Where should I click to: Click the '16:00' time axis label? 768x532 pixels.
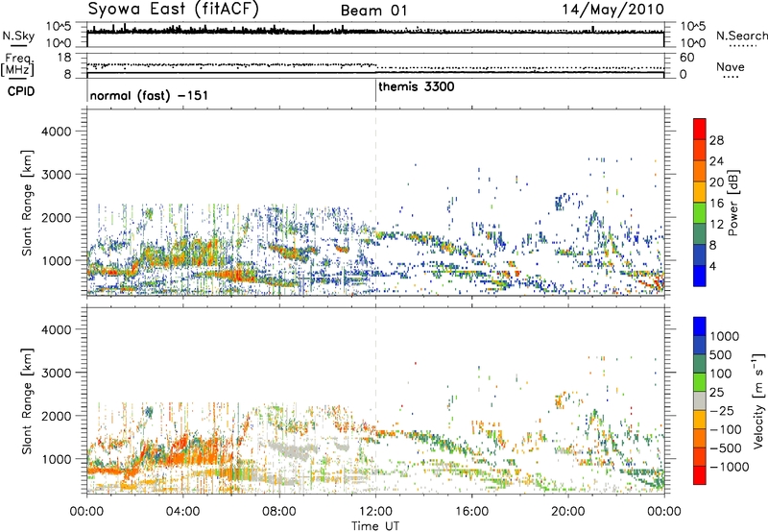[x=471, y=512]
